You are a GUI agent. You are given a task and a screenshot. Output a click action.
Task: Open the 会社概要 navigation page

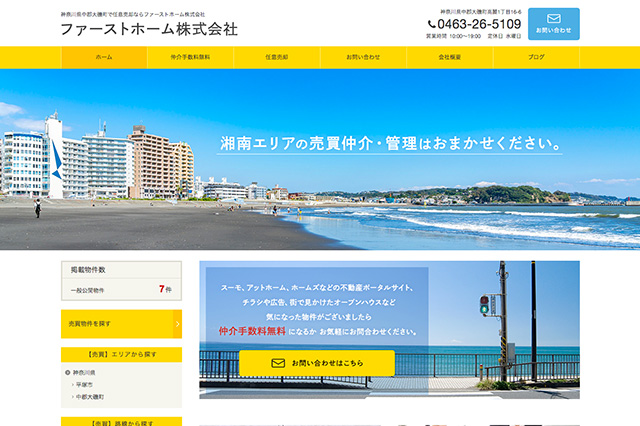pos(450,58)
